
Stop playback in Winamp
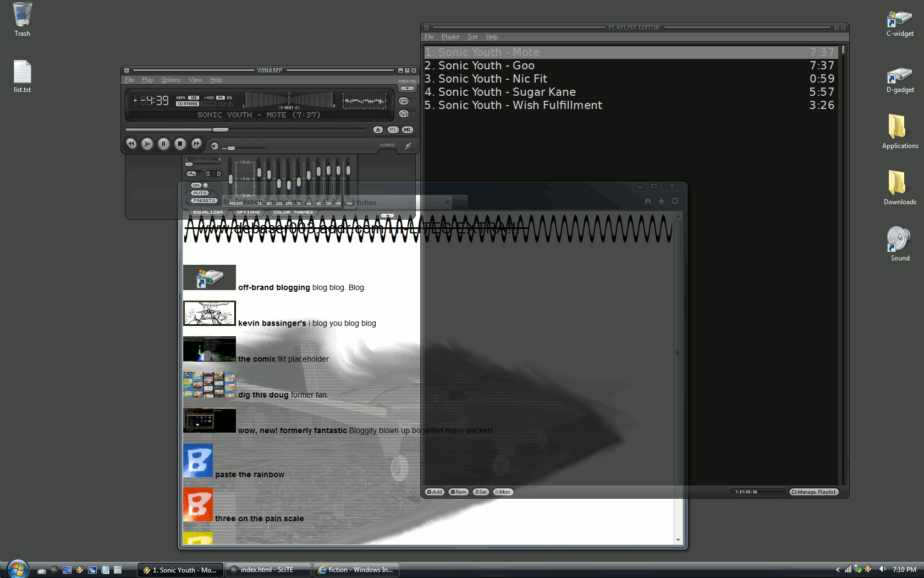pyautogui.click(x=180, y=144)
